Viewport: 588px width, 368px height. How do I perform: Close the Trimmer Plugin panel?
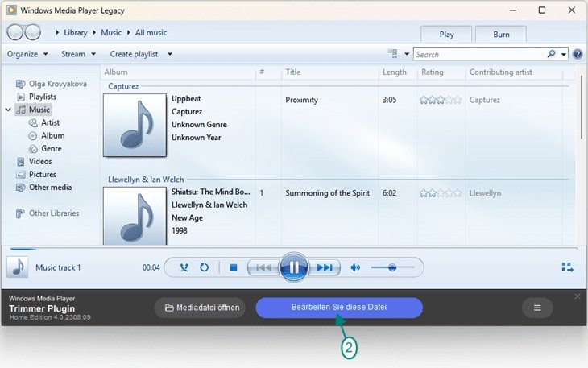[x=577, y=296]
